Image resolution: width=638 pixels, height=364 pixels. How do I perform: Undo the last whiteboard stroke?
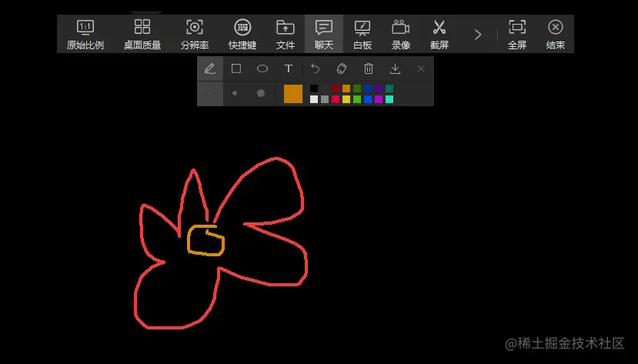tap(316, 68)
